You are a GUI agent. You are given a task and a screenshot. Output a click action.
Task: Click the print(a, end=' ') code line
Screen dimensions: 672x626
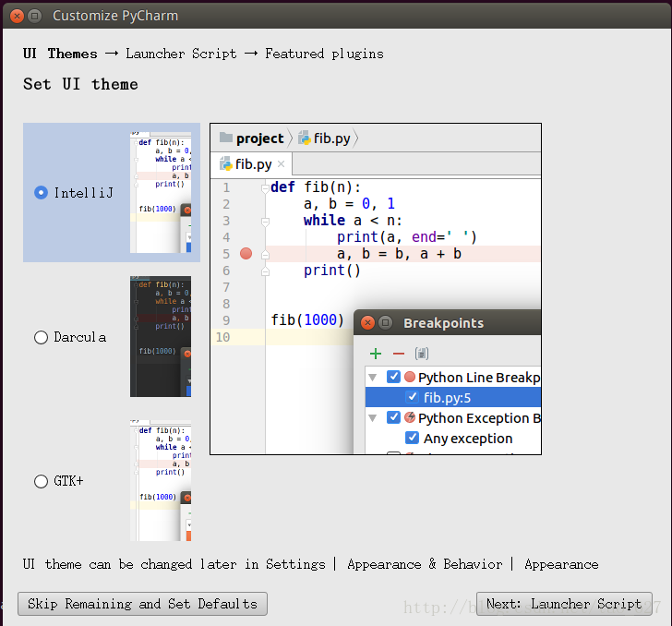tap(407, 237)
